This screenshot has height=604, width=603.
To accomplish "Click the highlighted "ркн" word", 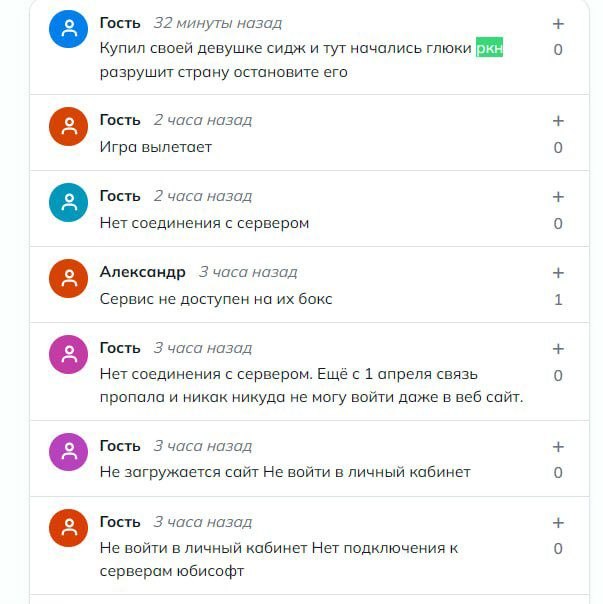I will click(x=489, y=48).
